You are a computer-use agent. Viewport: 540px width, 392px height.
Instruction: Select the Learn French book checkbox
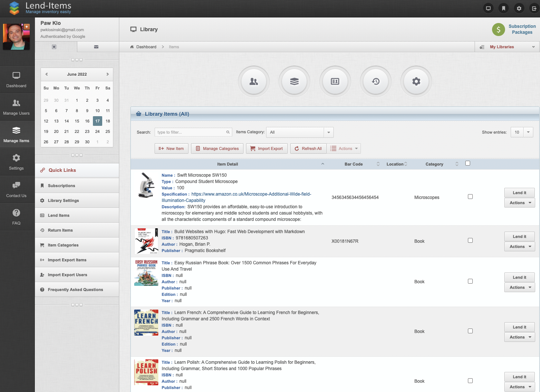(470, 331)
